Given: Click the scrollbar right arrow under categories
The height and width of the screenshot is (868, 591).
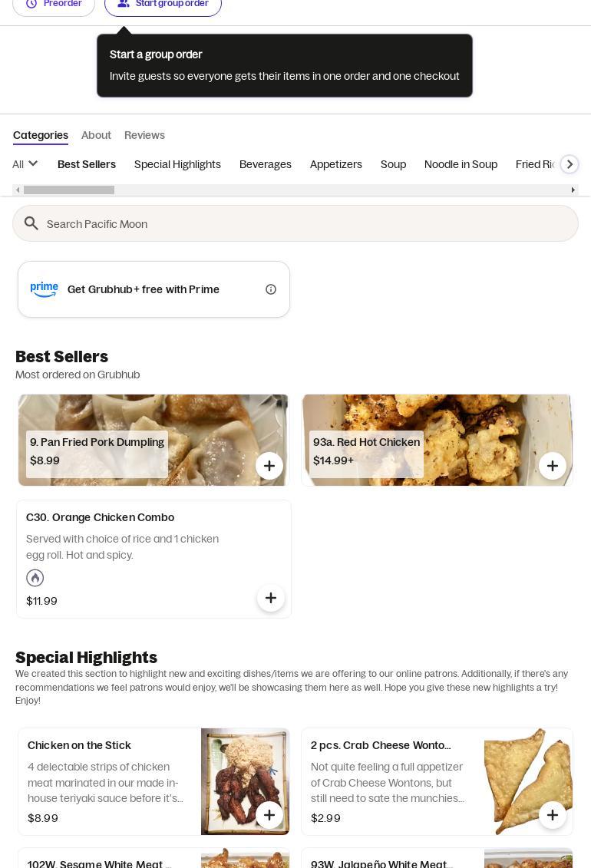Looking at the screenshot, I should coord(573,190).
